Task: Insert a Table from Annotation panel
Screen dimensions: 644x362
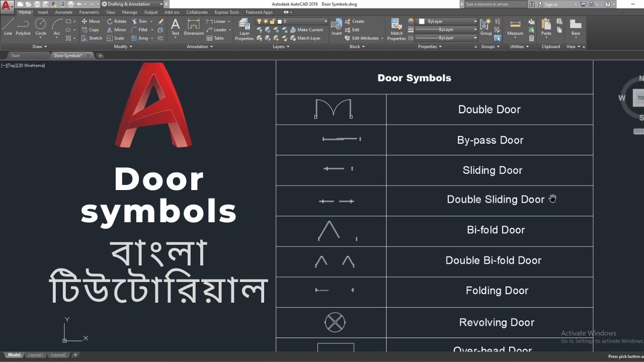Action: click(x=215, y=38)
